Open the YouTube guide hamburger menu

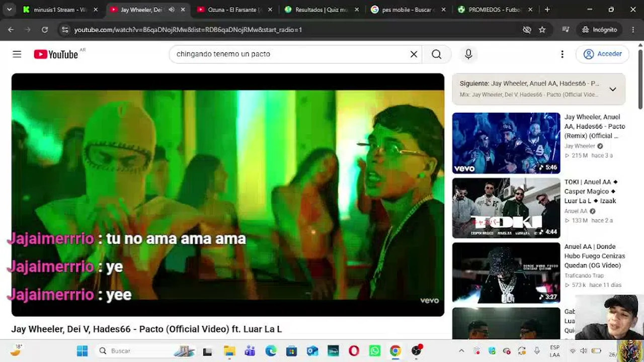click(17, 54)
